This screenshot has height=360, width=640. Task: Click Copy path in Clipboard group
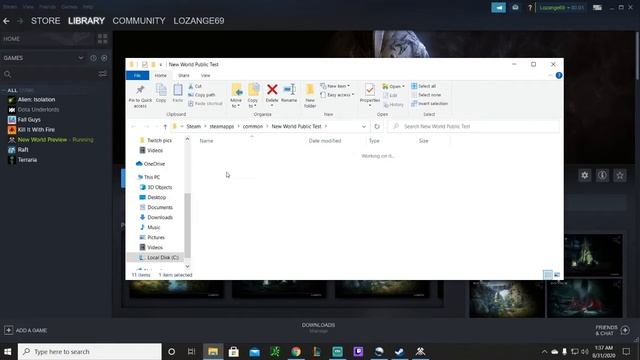(x=202, y=95)
